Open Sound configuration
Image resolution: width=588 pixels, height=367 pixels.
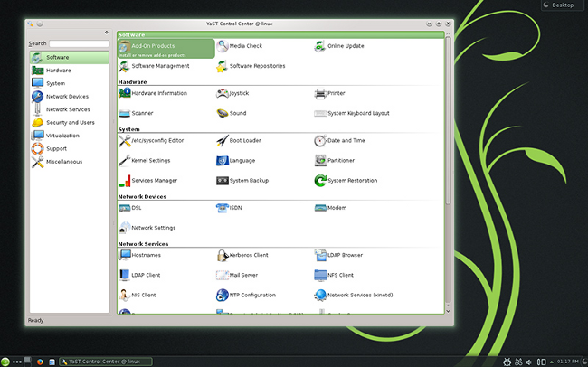(x=232, y=113)
